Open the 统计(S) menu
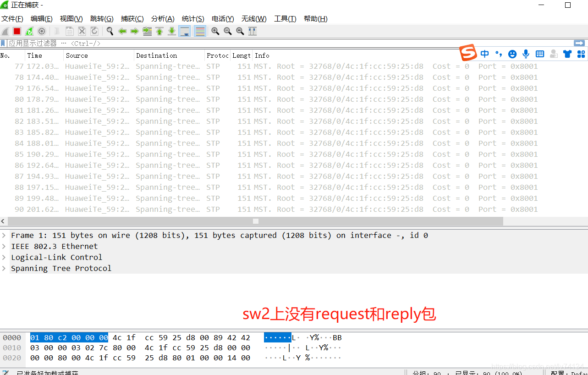 [x=193, y=19]
